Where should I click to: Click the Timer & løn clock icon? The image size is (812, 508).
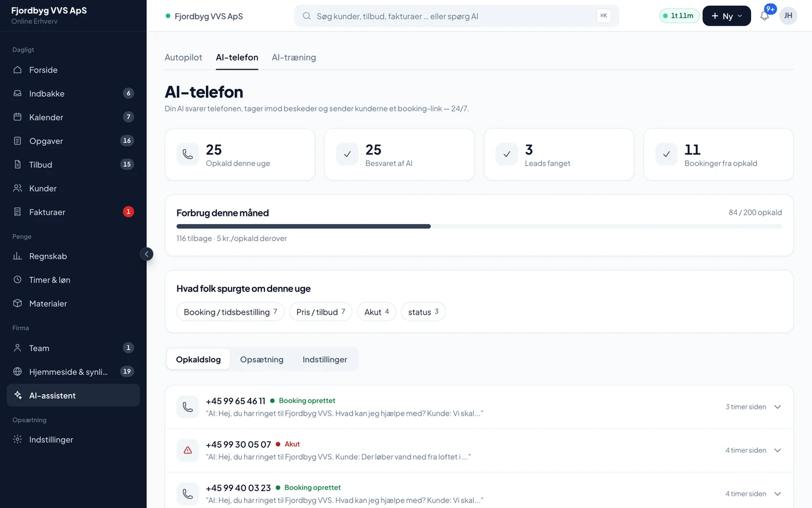(x=17, y=280)
